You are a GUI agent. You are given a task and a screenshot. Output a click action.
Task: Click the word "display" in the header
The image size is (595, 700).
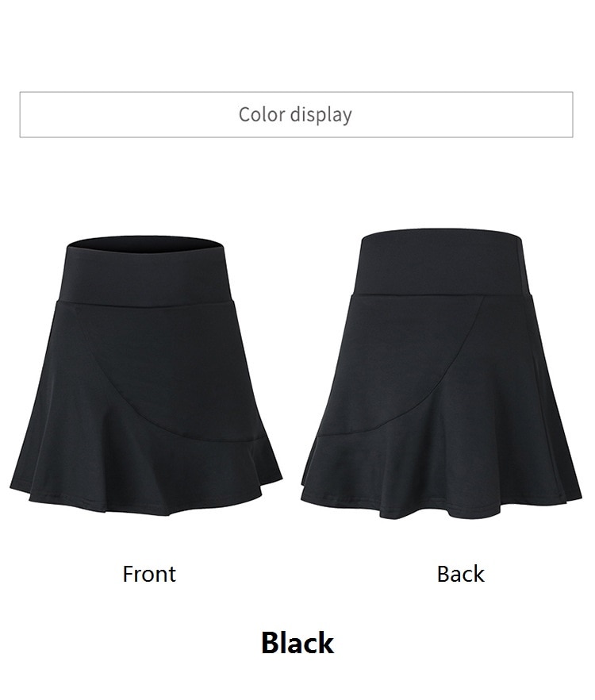coord(321,116)
